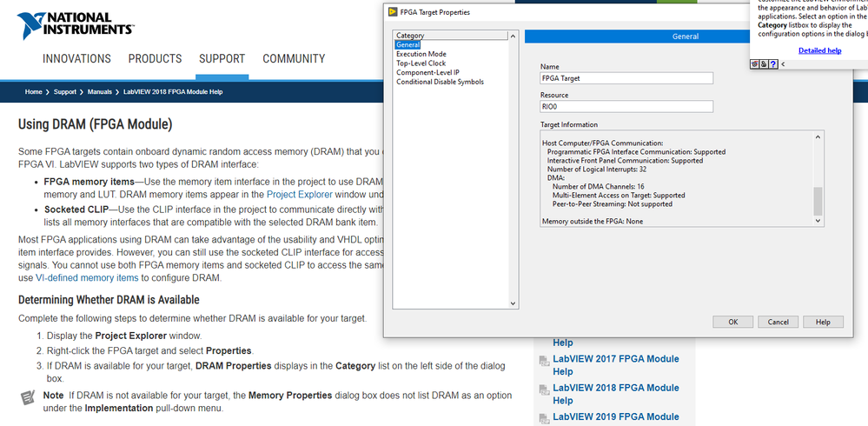Click Target Information scroll down arrow
Image resolution: width=868 pixels, height=426 pixels.
818,221
